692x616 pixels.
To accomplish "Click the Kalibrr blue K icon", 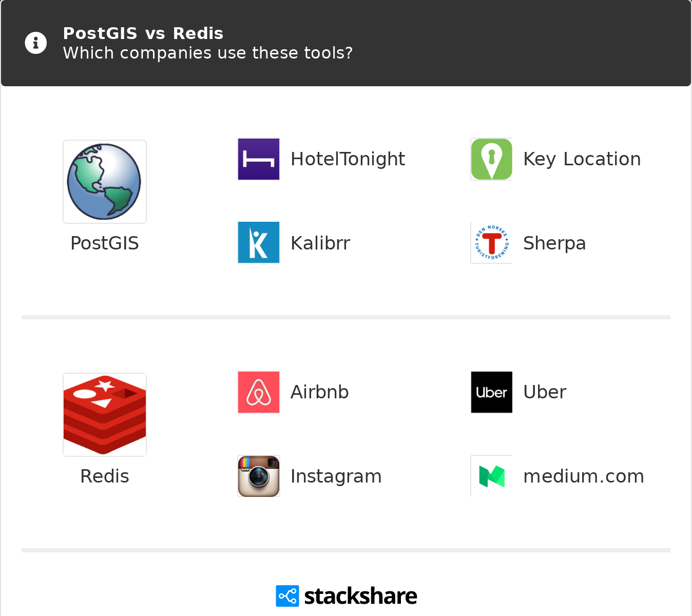I will pos(259,243).
